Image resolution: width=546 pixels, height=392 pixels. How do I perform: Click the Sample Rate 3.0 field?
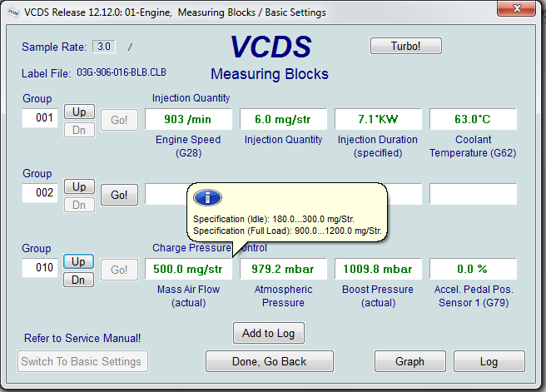pos(104,47)
